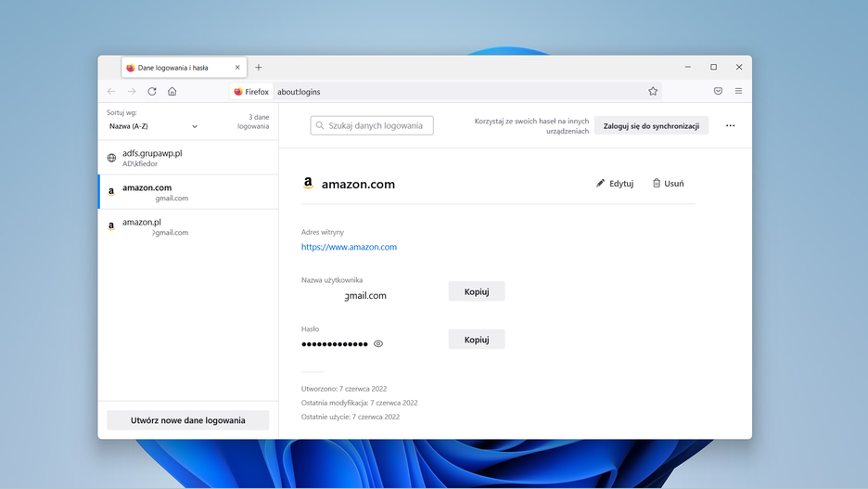Copy password with Kopiuj button
868x489 pixels.
tap(477, 340)
